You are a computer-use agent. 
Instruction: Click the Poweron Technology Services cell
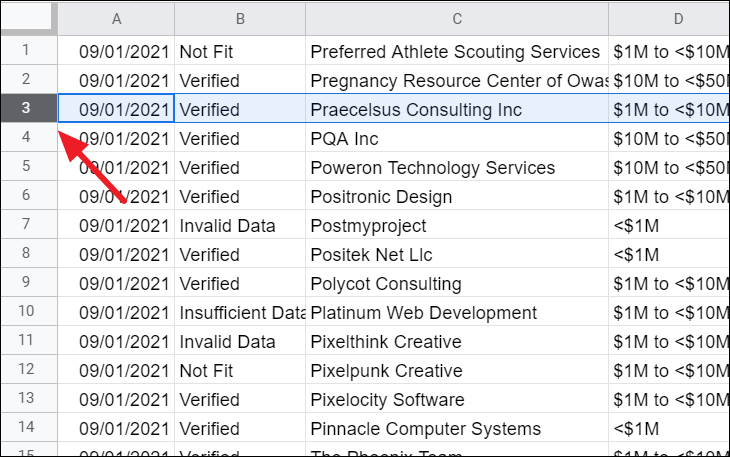[x=456, y=168]
